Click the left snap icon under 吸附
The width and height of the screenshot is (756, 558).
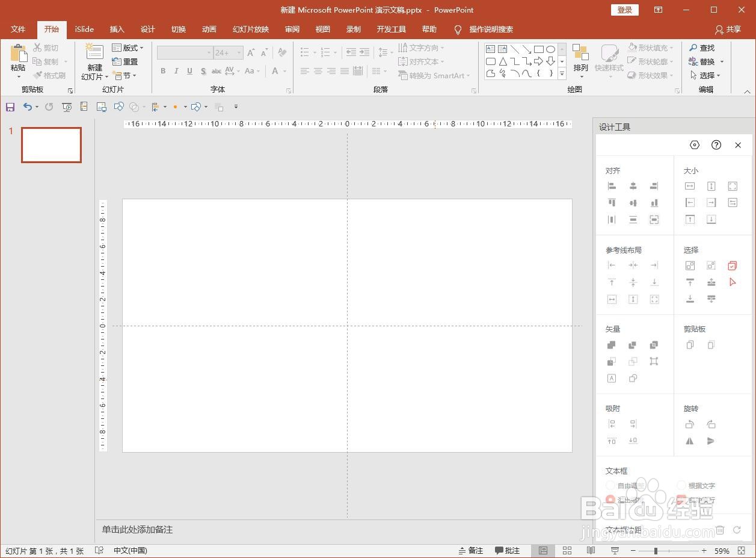(x=612, y=424)
